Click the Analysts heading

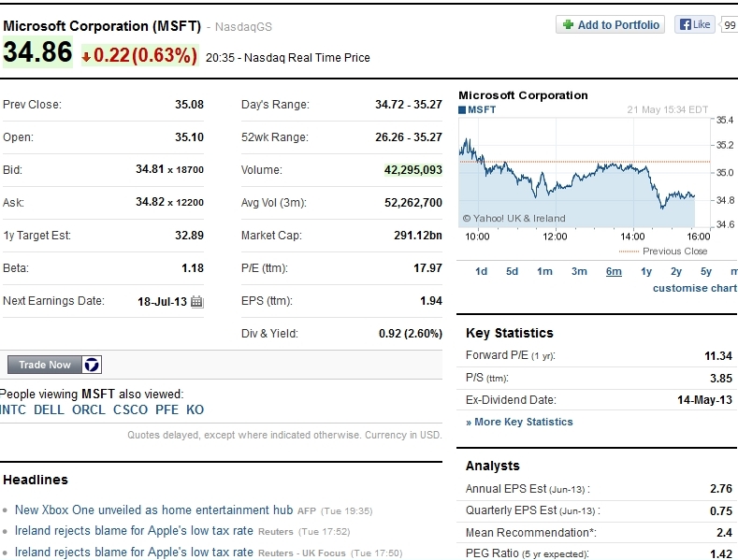[x=492, y=466]
